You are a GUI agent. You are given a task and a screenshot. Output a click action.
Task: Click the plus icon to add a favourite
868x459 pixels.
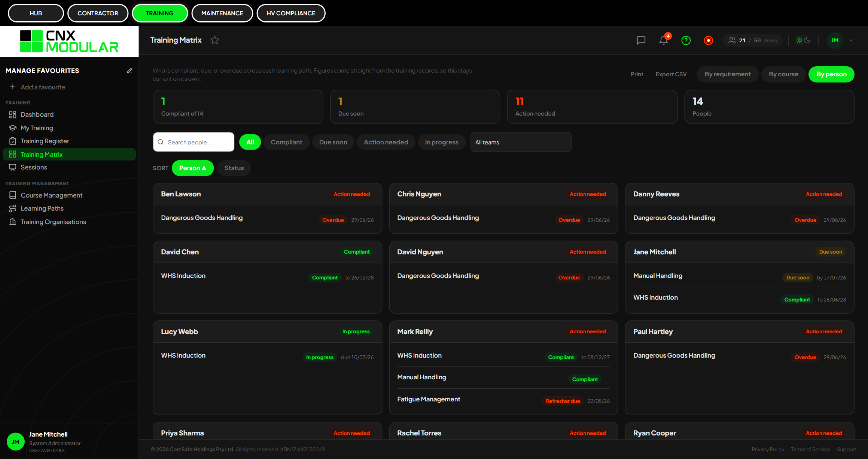pos(13,87)
